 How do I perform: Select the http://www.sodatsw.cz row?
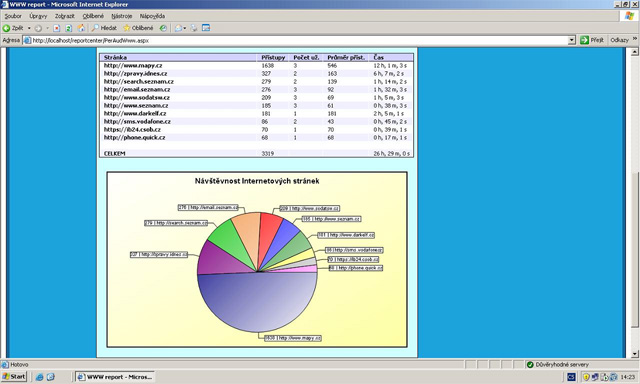tap(256, 98)
